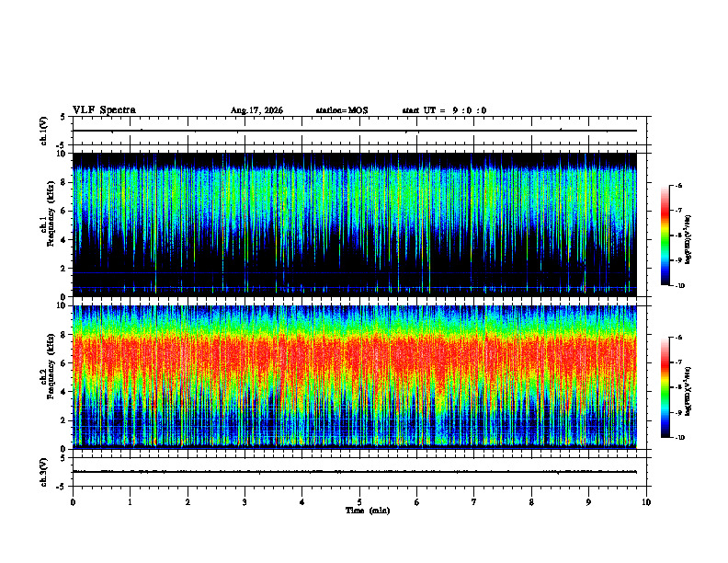The height and width of the screenshot is (563, 728).
Task: Click the "Time (min)" x-axis label
Action: point(368,511)
